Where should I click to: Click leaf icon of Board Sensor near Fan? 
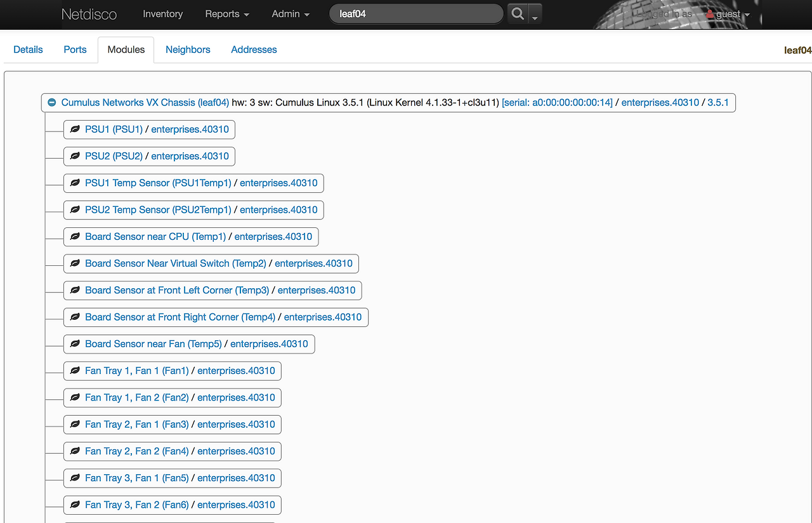[x=75, y=344]
